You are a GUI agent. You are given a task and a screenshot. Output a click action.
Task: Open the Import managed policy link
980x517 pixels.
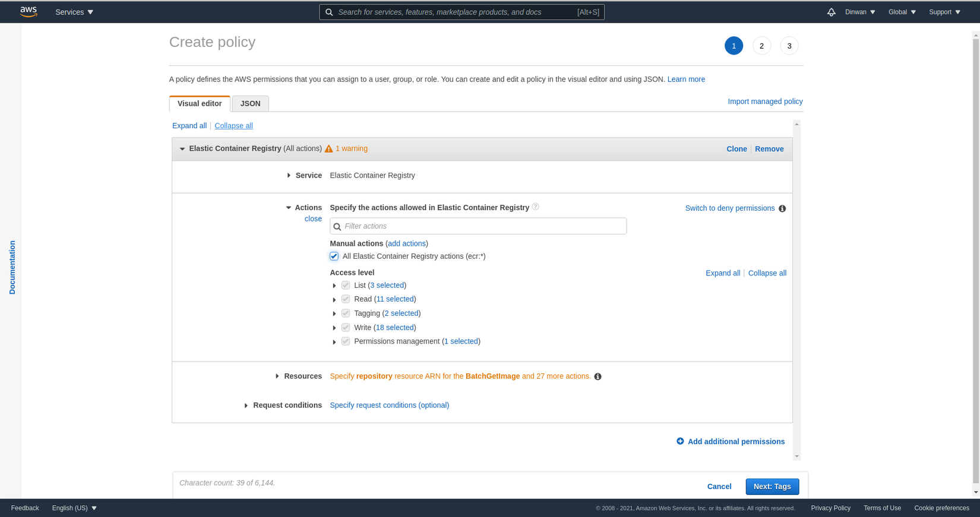pyautogui.click(x=765, y=102)
